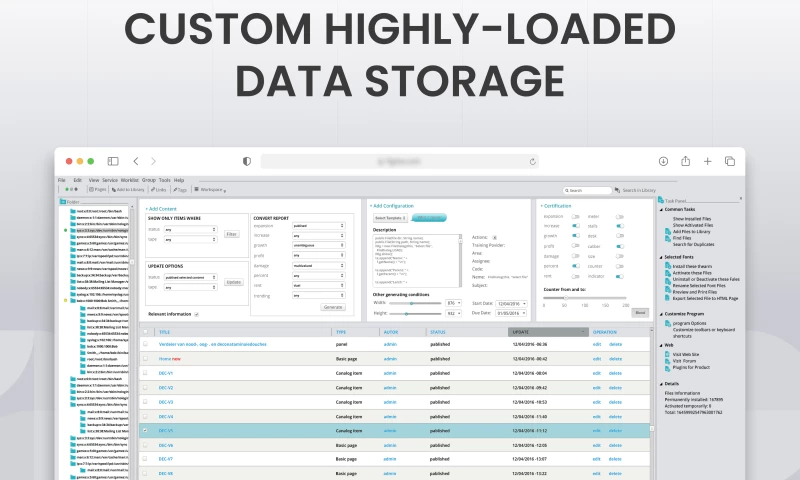Click the Search input field
Image resolution: width=800 pixels, height=480 pixels.
coord(587,190)
